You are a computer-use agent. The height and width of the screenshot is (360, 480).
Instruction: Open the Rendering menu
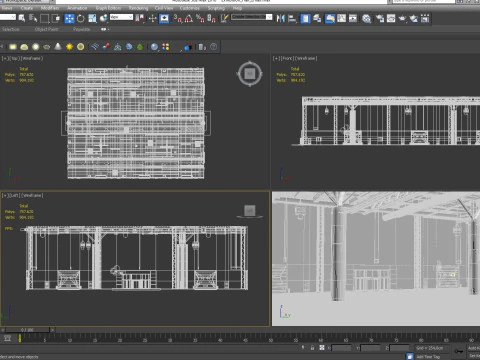[138, 8]
